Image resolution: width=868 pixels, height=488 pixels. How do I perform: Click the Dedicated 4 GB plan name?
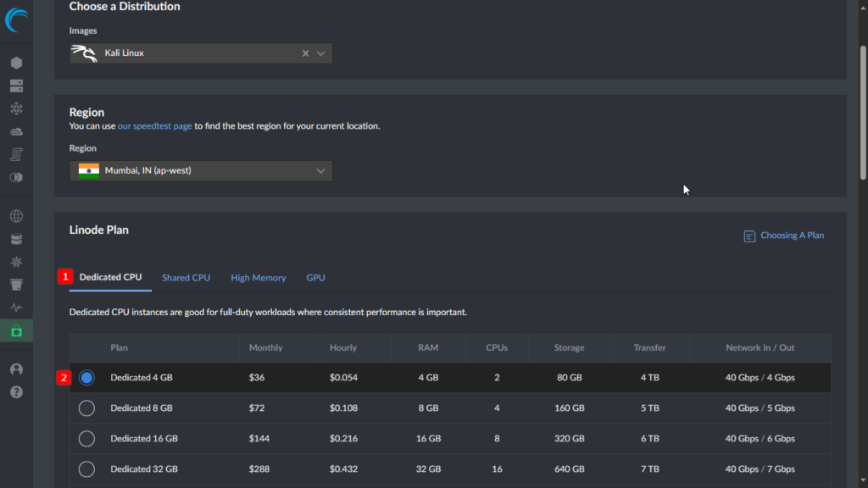[142, 377]
